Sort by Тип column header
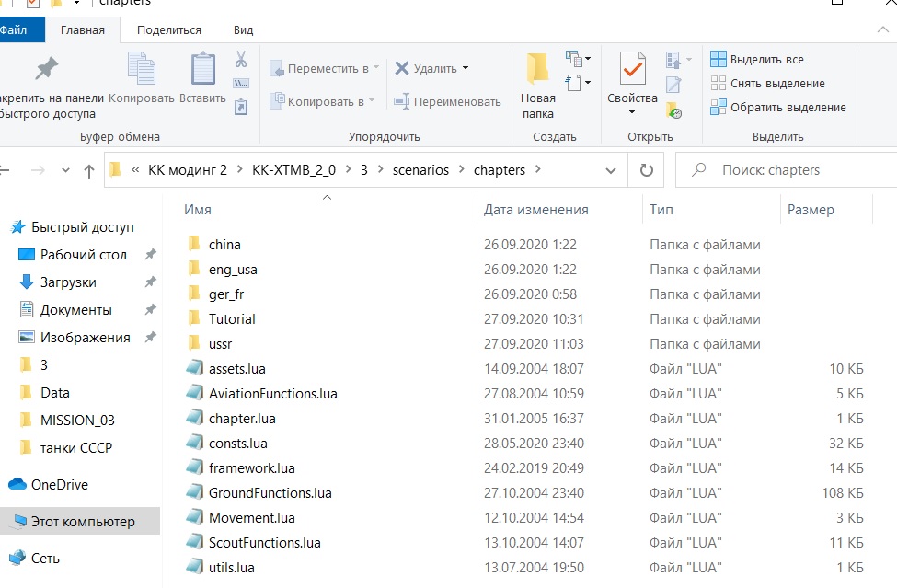The height and width of the screenshot is (588, 897). point(661,210)
